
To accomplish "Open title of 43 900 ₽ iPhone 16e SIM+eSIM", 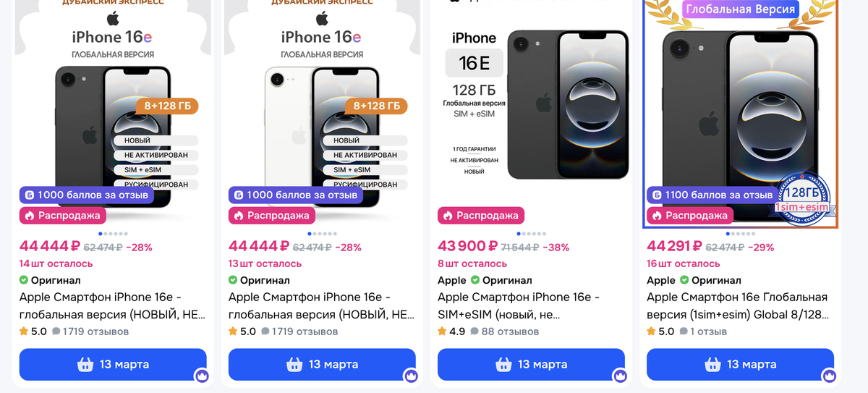I will click(519, 306).
